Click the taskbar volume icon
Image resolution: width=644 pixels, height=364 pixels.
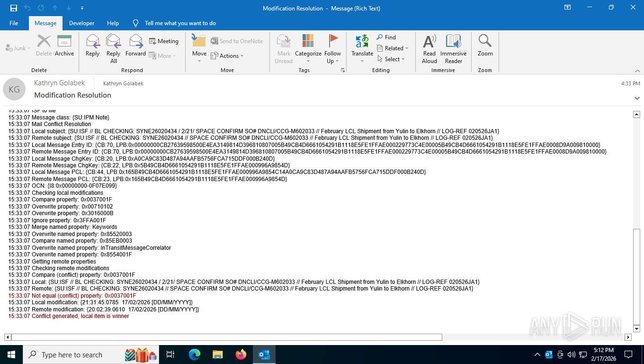pyautogui.click(x=571, y=355)
